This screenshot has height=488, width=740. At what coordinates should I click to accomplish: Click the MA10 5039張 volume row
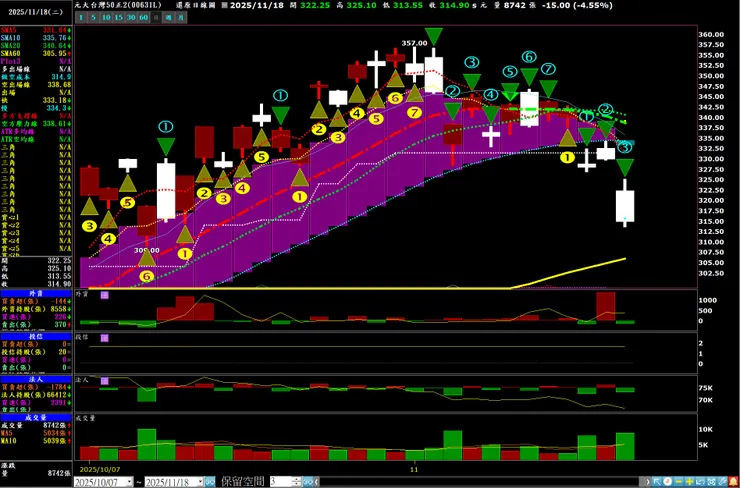point(36,441)
